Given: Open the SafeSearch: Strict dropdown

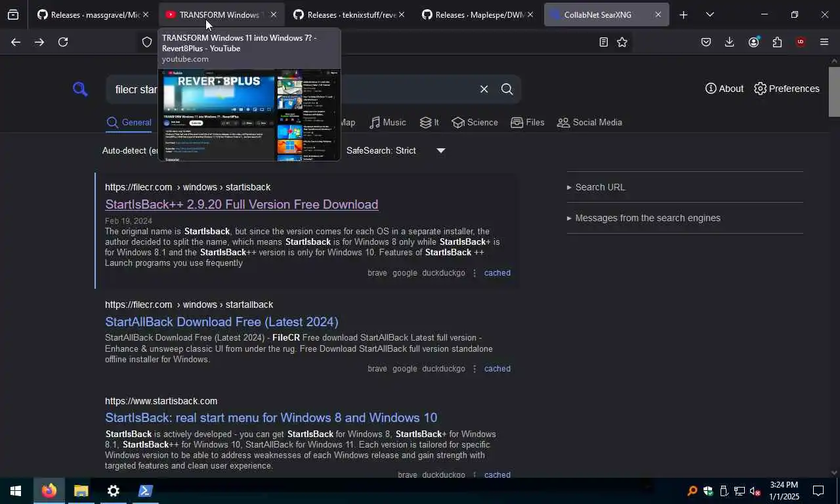Looking at the screenshot, I should click(396, 150).
